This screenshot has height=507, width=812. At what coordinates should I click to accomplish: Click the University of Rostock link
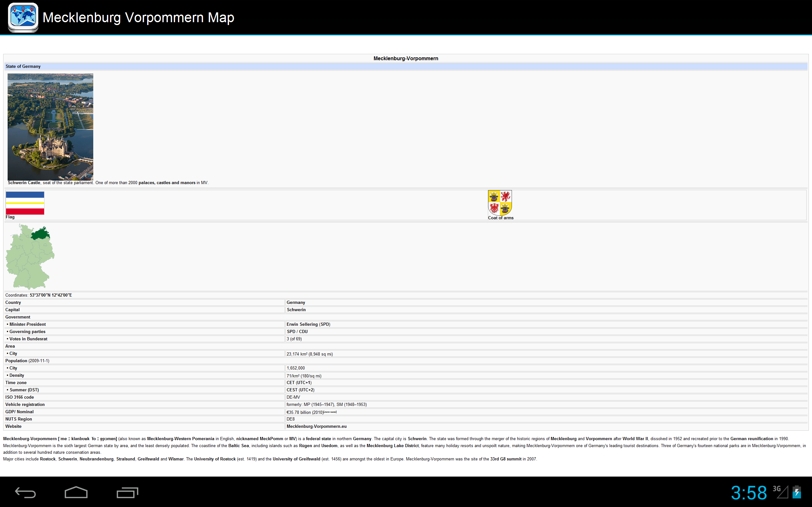(215, 459)
